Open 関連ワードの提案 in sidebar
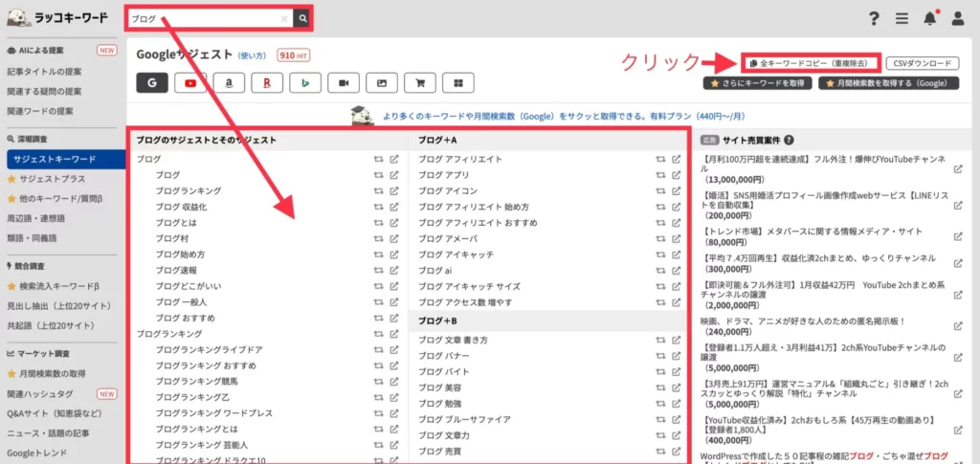980x464 pixels. (40, 111)
